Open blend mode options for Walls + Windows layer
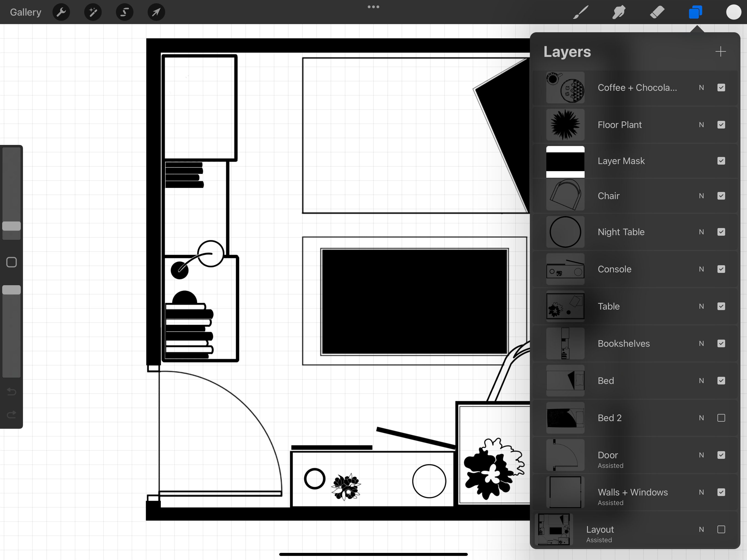Screen dimensions: 747x560 pyautogui.click(x=701, y=492)
